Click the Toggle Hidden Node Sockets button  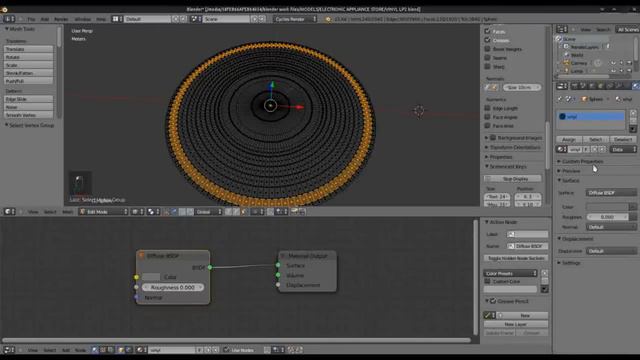pos(516,258)
